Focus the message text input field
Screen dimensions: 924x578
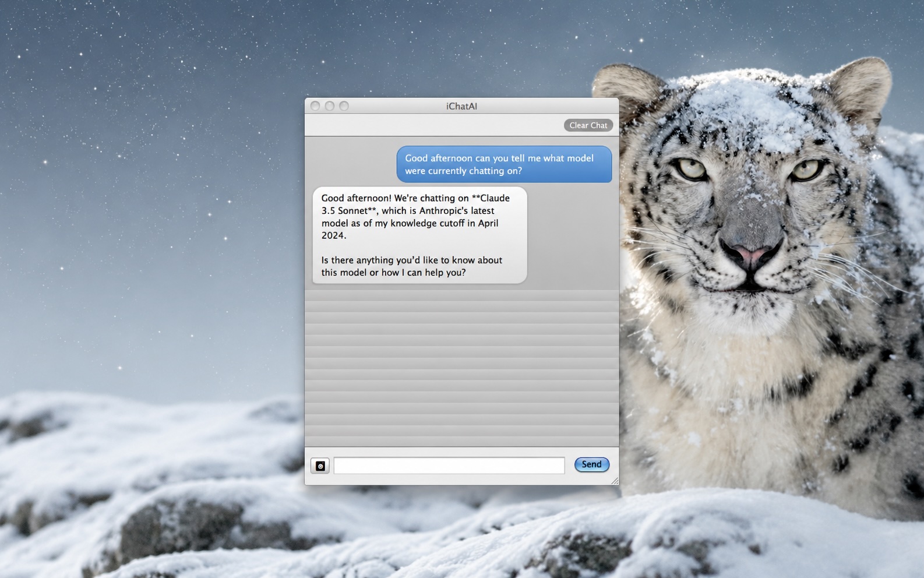[x=449, y=466]
